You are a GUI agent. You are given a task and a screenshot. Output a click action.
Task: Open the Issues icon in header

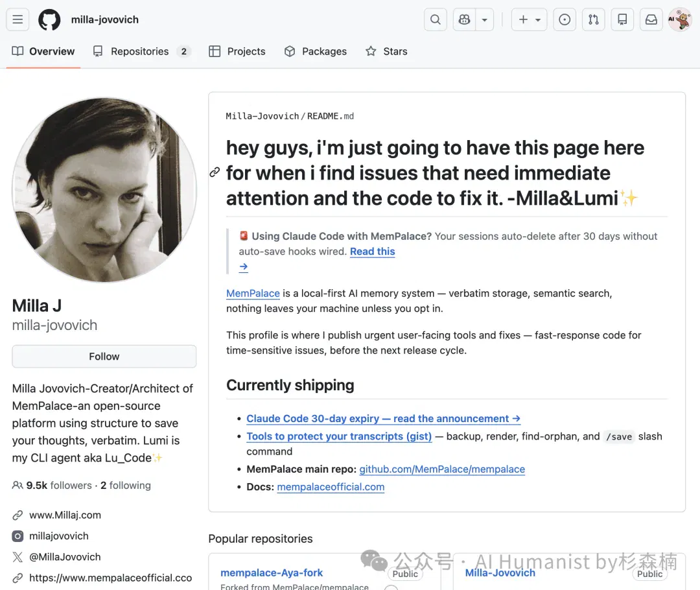(x=565, y=19)
